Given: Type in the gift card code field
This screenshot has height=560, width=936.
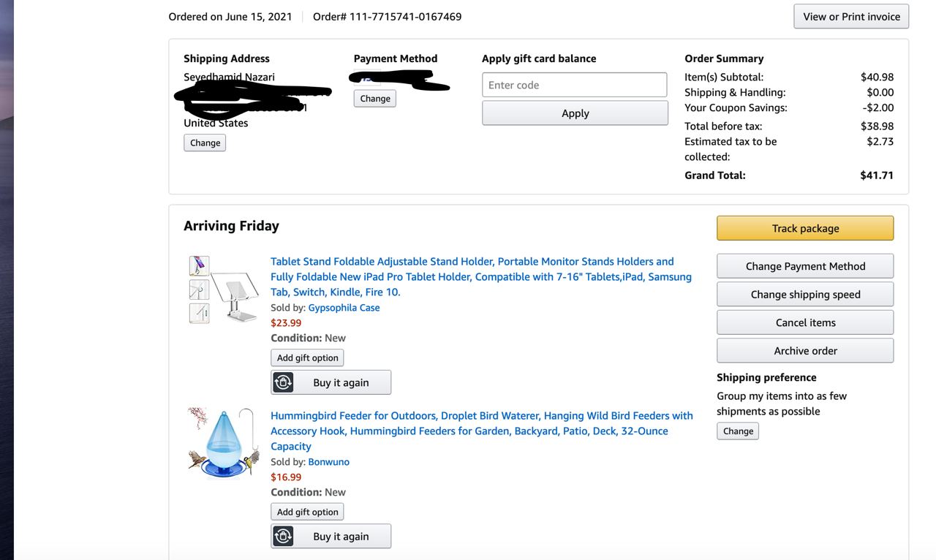Looking at the screenshot, I should pos(574,85).
